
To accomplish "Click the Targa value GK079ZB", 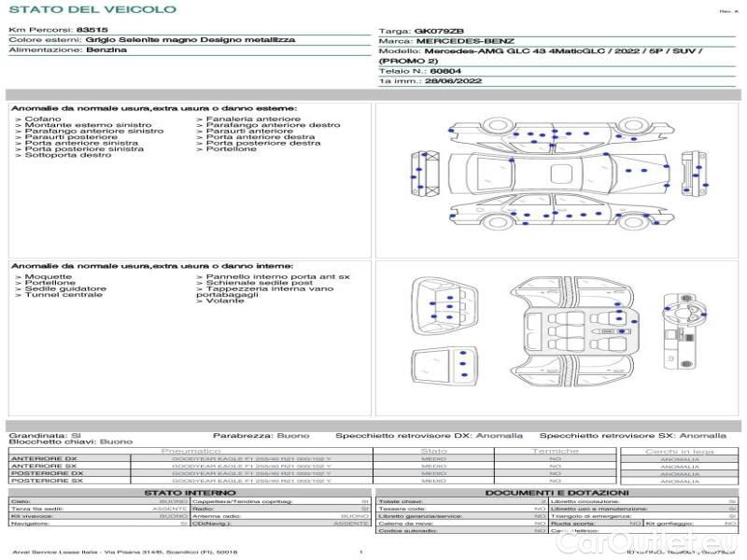I will coord(439,31).
